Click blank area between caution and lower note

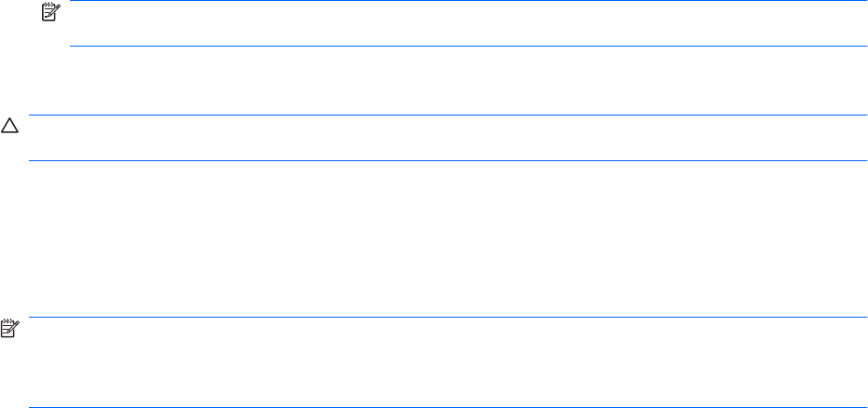[448, 239]
